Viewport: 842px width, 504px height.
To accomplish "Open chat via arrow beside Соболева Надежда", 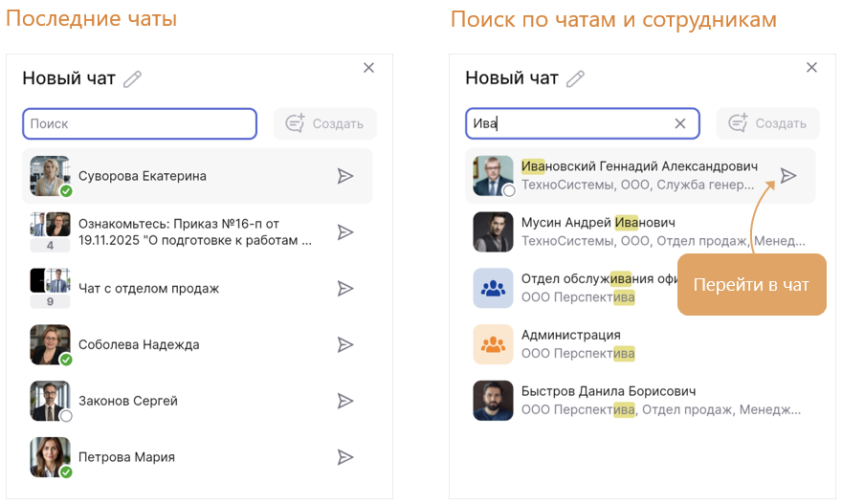I will pyautogui.click(x=345, y=345).
